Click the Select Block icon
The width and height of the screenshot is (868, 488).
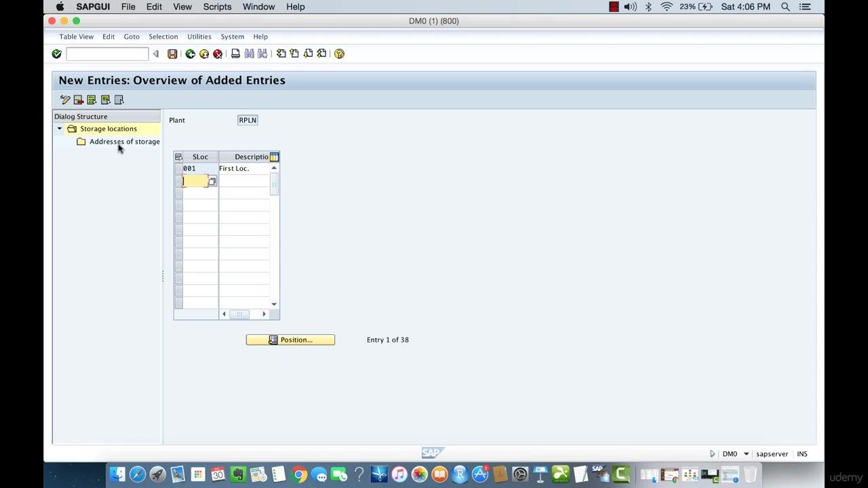tap(105, 100)
